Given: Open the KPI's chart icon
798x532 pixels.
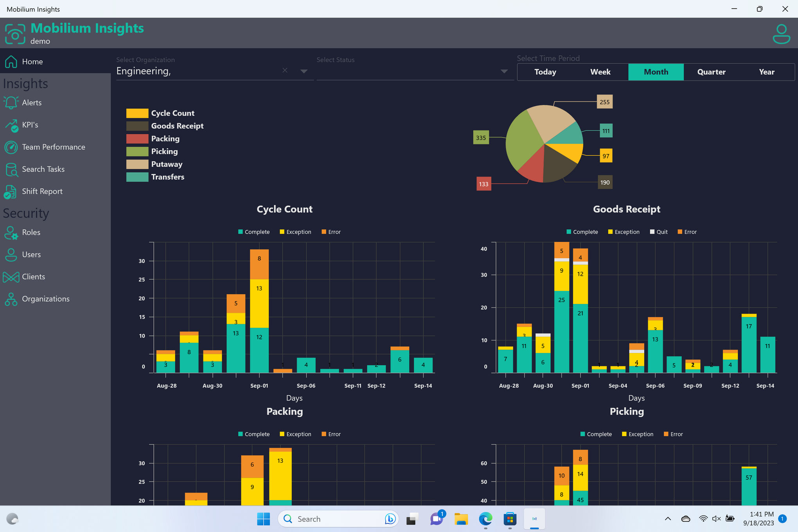Looking at the screenshot, I should (x=11, y=125).
